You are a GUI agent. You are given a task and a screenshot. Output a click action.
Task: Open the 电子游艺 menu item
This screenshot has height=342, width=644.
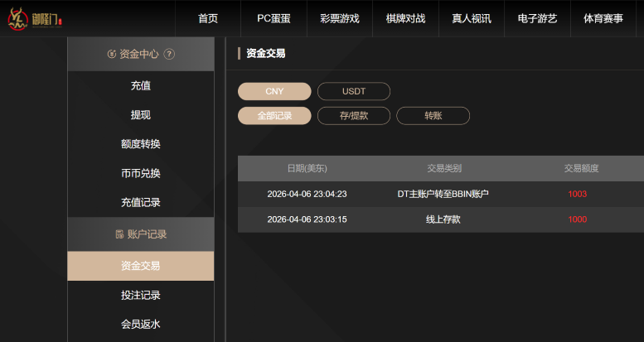pos(537,18)
